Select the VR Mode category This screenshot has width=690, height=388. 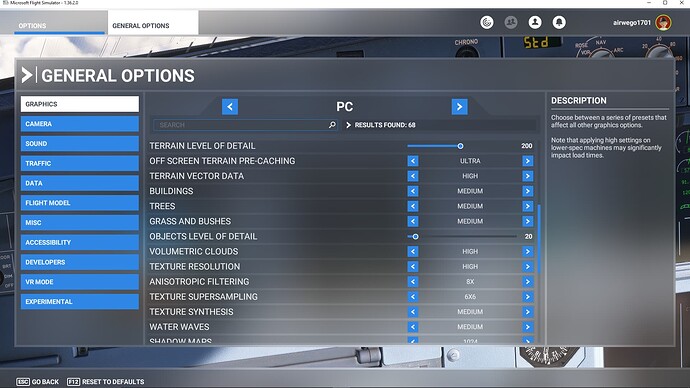[x=80, y=282]
